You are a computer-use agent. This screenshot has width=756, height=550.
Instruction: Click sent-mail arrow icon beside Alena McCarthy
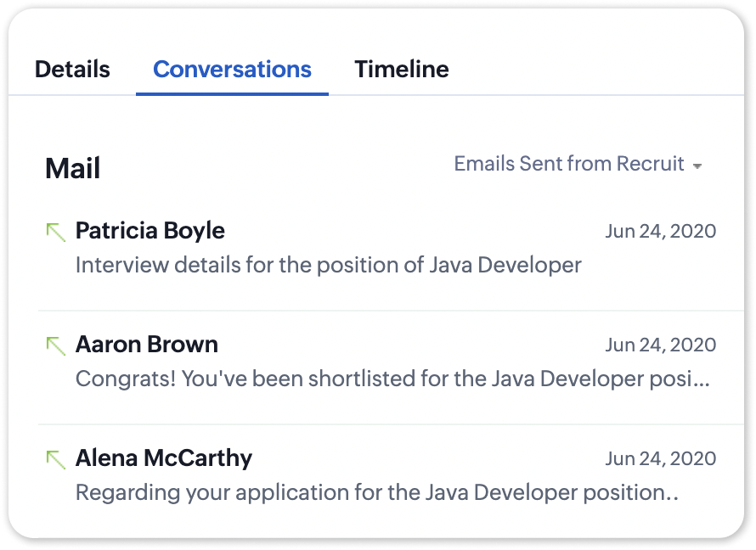[x=56, y=459]
